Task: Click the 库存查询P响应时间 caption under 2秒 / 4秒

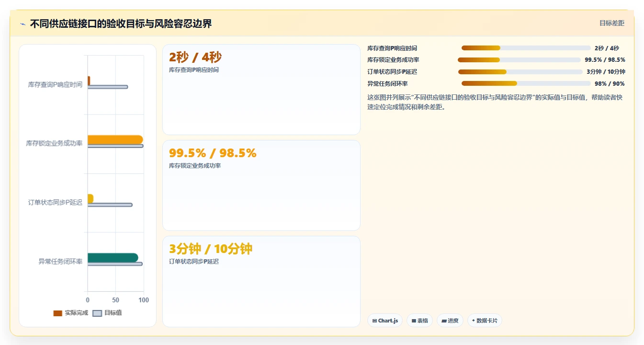Action: 194,70
